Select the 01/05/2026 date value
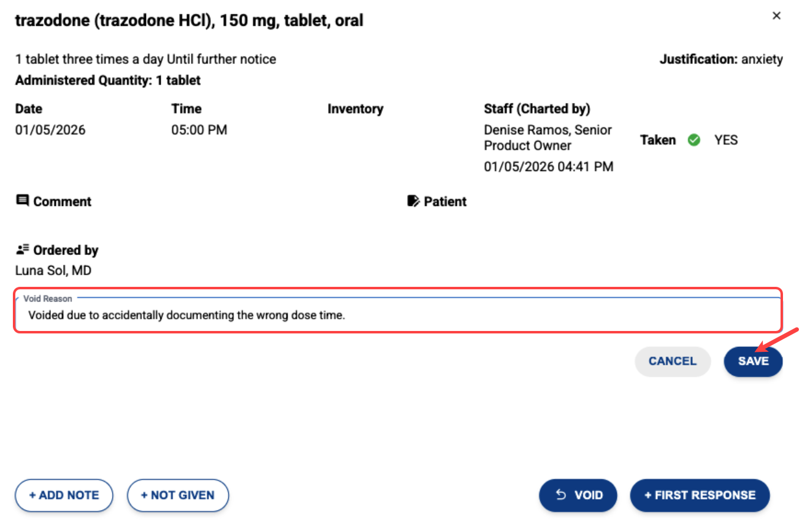The width and height of the screenshot is (802, 532). click(x=50, y=130)
